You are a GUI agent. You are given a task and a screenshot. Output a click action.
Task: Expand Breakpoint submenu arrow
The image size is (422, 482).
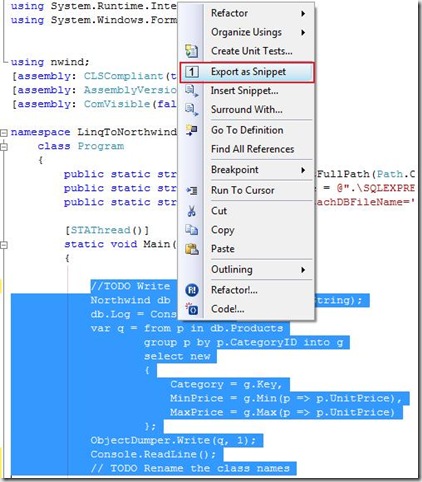(303, 170)
